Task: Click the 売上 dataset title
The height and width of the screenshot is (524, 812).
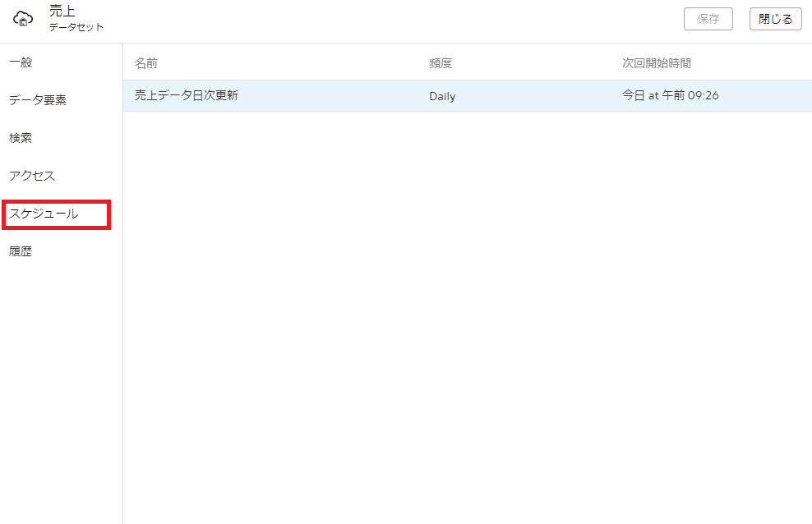Action: click(x=62, y=11)
